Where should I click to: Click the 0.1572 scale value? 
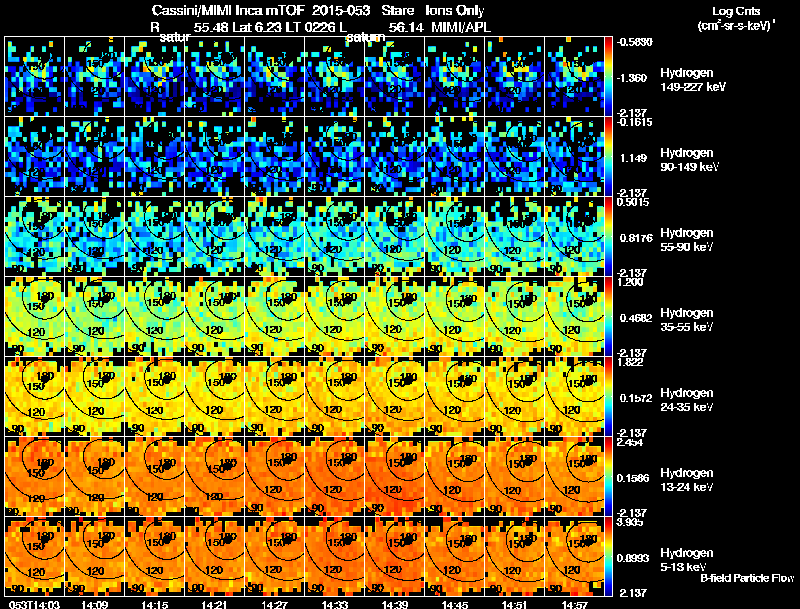[636, 398]
